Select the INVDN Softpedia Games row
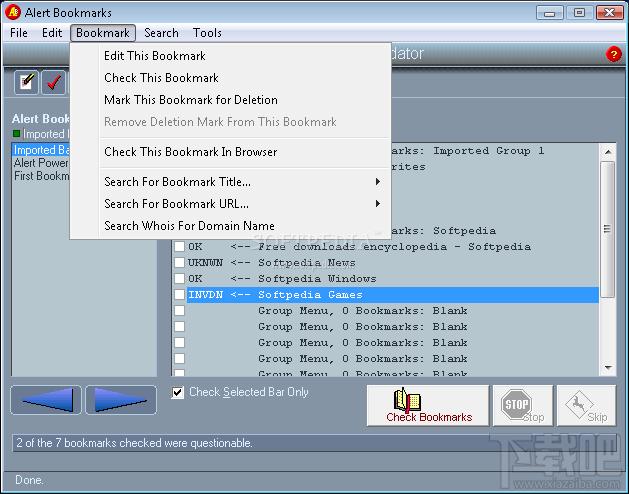Image resolution: width=629 pixels, height=494 pixels. coord(393,295)
